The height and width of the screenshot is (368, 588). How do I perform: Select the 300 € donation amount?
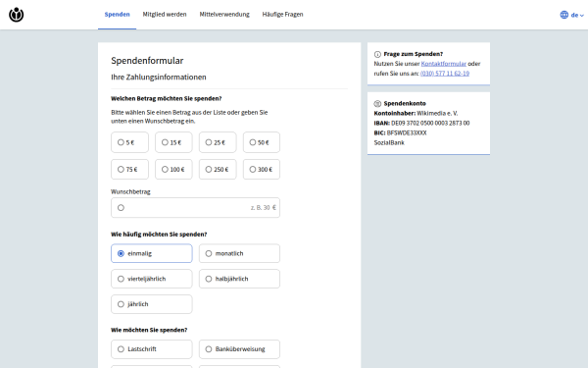pos(262,170)
